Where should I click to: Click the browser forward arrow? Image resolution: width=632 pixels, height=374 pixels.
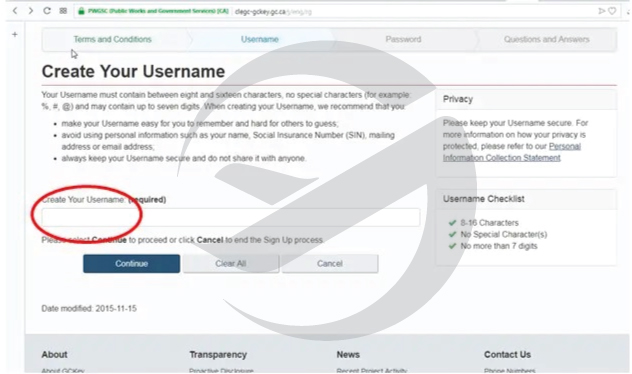[31, 11]
